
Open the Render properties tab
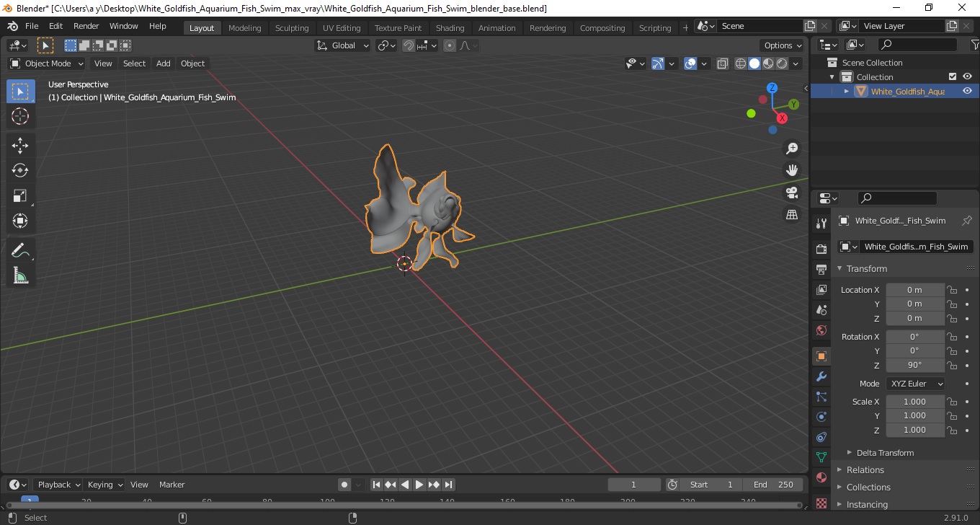point(821,250)
